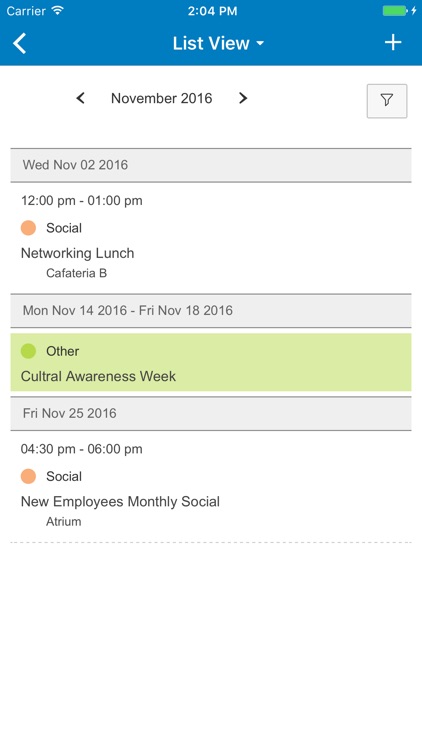
Task: Tap the 12:00 pm - 01:00 pm time
Action: pyautogui.click(x=81, y=200)
